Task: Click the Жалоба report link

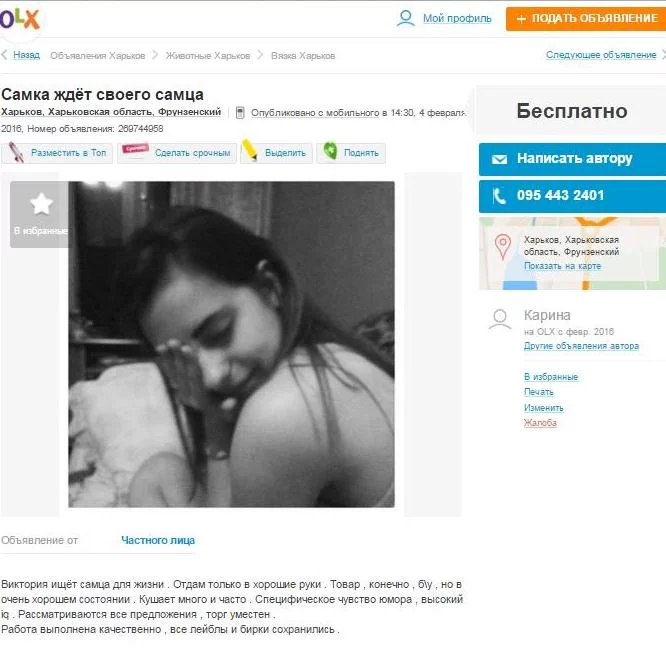Action: (x=540, y=423)
